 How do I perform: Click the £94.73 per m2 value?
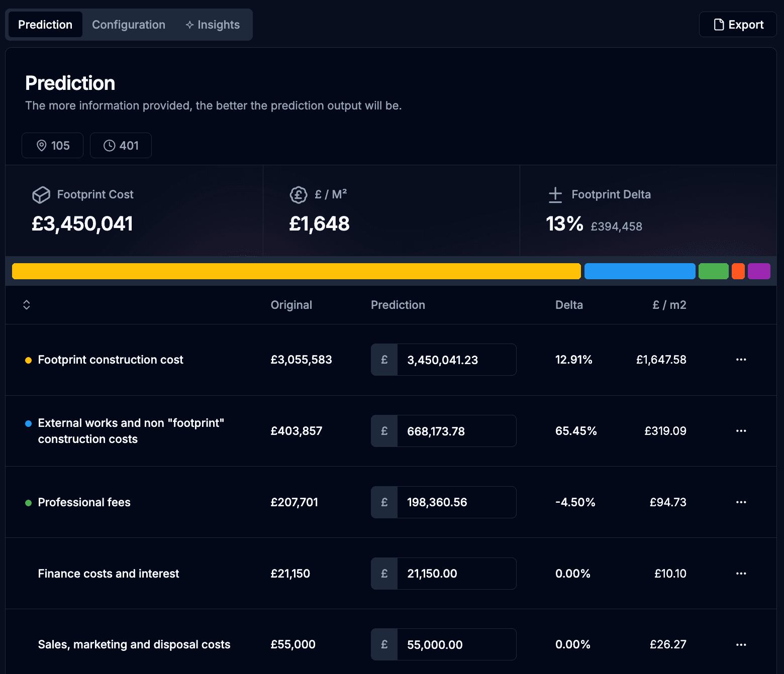(x=668, y=502)
